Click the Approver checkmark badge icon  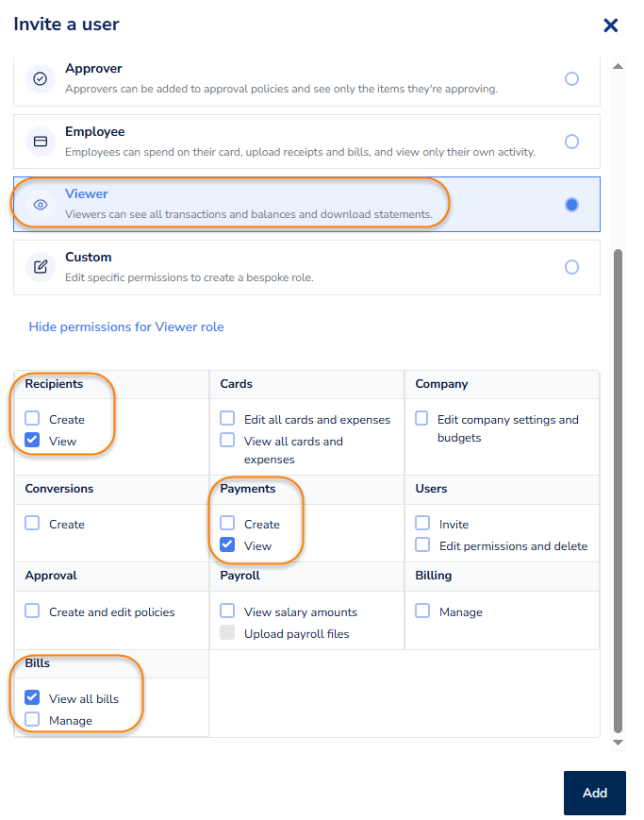[x=41, y=78]
